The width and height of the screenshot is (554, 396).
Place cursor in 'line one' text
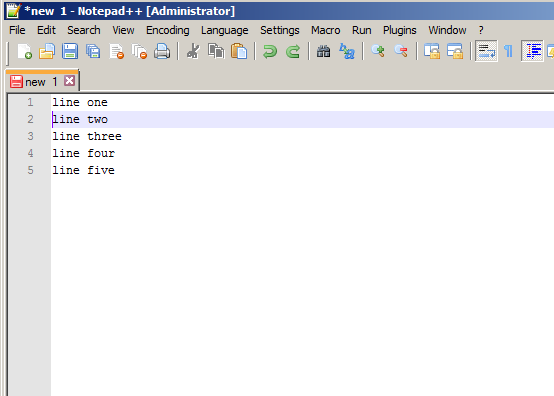(80, 102)
